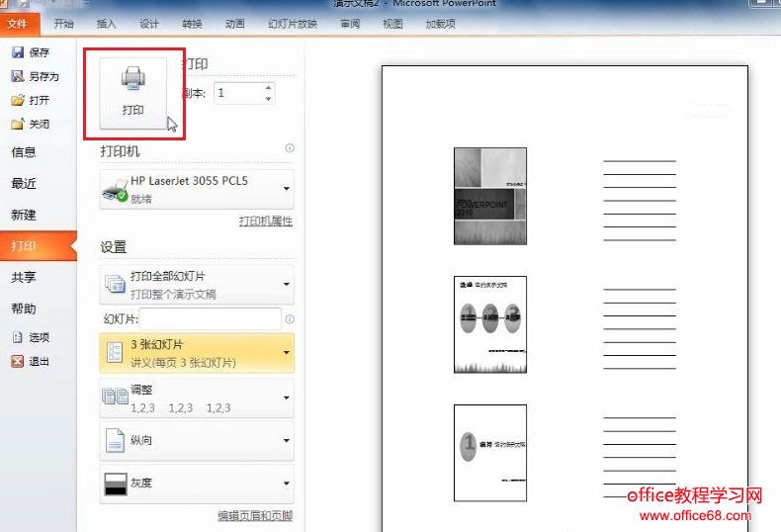Decrease the number of copies
Viewport: 781px width, 532px height.
click(x=268, y=99)
